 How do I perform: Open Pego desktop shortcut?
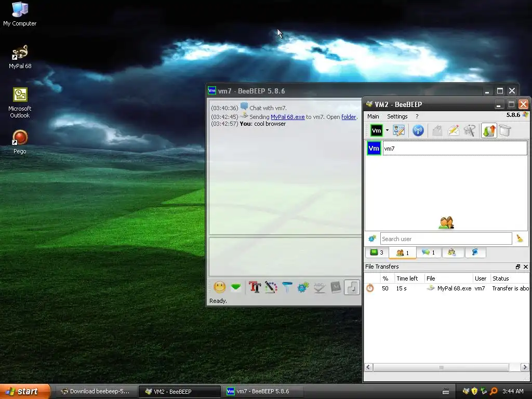pos(20,142)
